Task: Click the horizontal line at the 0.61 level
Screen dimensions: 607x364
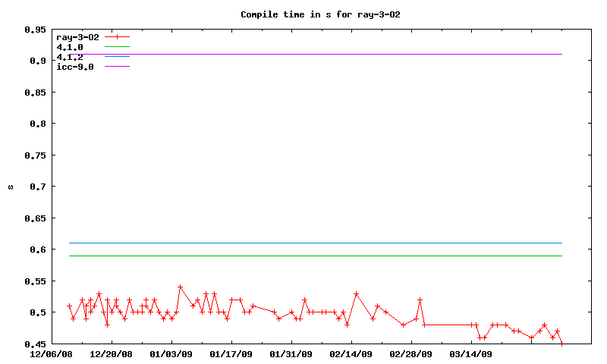Action: (x=341, y=243)
